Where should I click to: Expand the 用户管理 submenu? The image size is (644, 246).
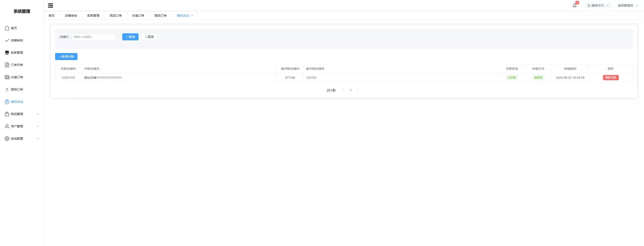pyautogui.click(x=38, y=126)
